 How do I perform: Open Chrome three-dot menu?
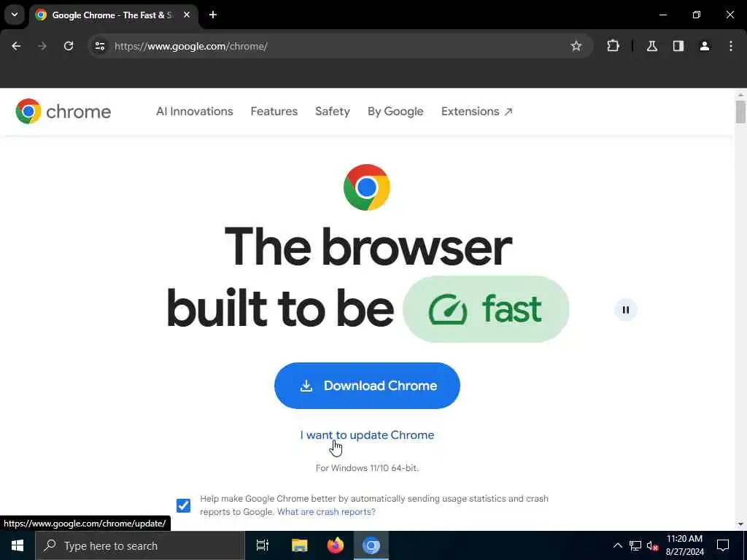731,46
